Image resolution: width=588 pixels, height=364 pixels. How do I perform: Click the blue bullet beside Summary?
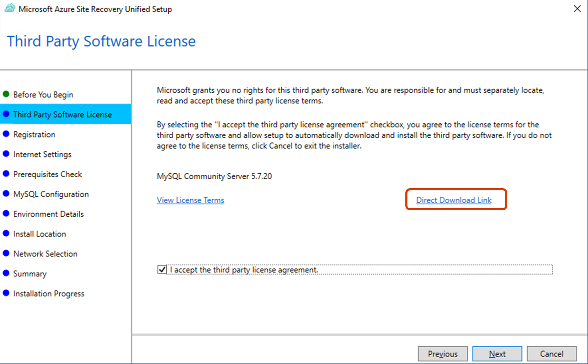tap(6, 273)
